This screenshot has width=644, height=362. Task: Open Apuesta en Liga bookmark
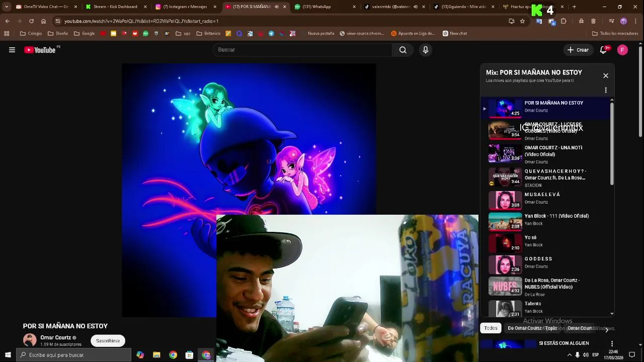413,34
